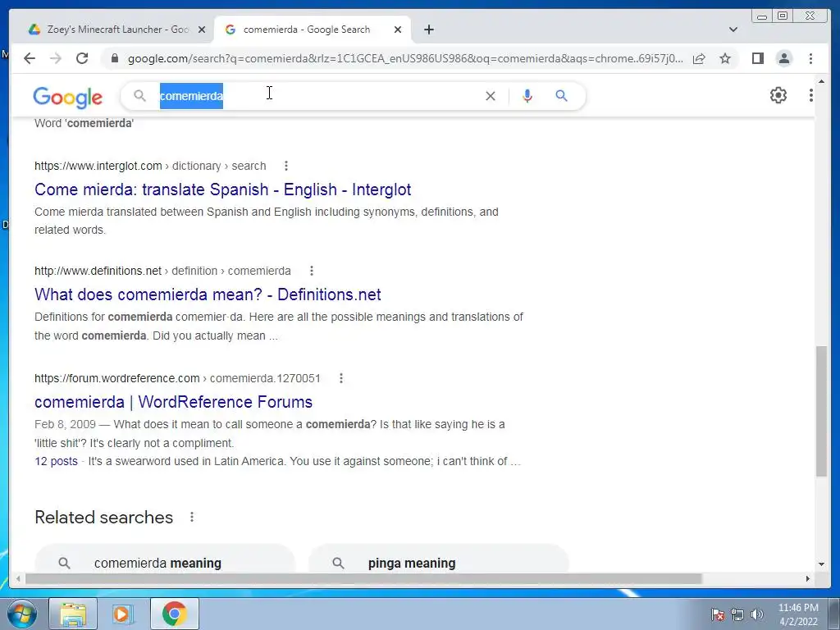Open 'comemierda | WordReference Forums' link
The width and height of the screenshot is (840, 630).
coord(174,402)
